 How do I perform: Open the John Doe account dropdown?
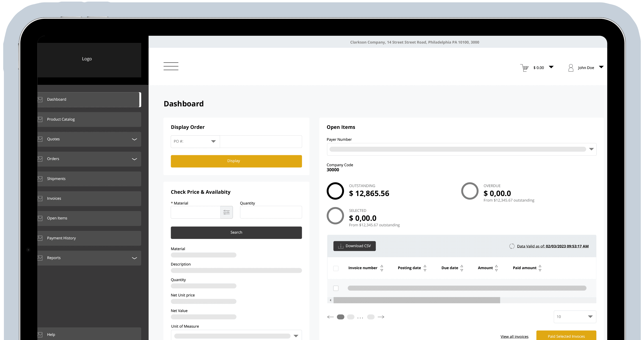[x=601, y=67]
